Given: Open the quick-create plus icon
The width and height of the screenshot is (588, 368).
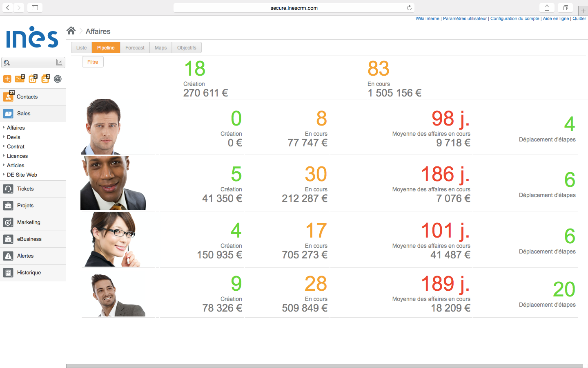Looking at the screenshot, I should [7, 79].
